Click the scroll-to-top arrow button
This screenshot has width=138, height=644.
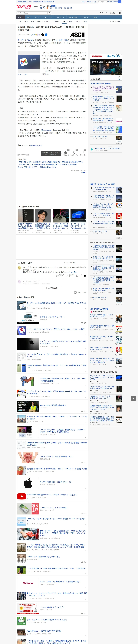coord(133,398)
